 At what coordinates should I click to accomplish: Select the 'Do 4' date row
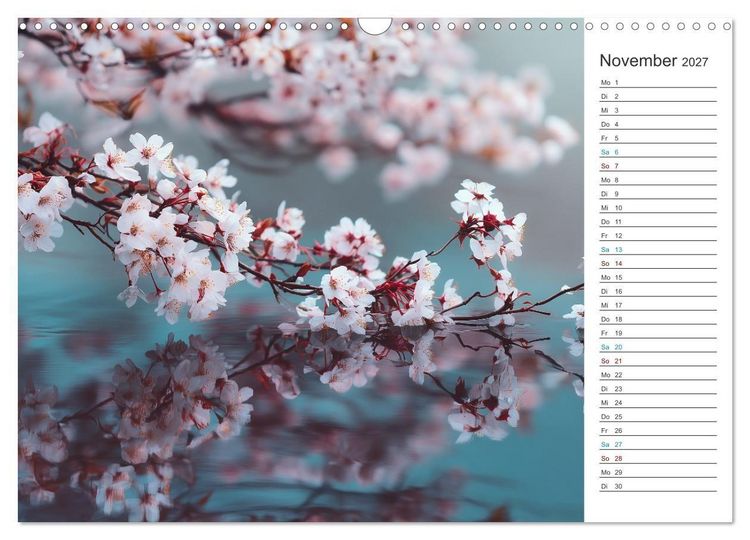click(x=658, y=124)
